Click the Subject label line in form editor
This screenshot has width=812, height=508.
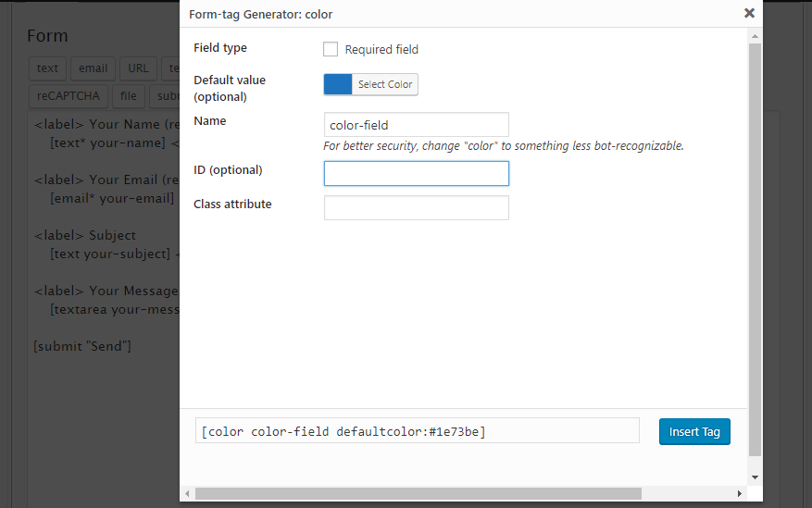[85, 235]
